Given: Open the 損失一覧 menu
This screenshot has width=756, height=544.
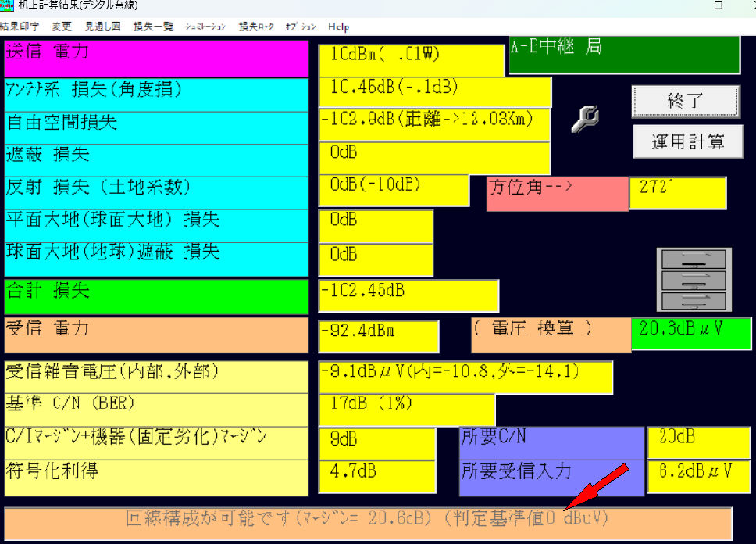Looking at the screenshot, I should coord(153,27).
